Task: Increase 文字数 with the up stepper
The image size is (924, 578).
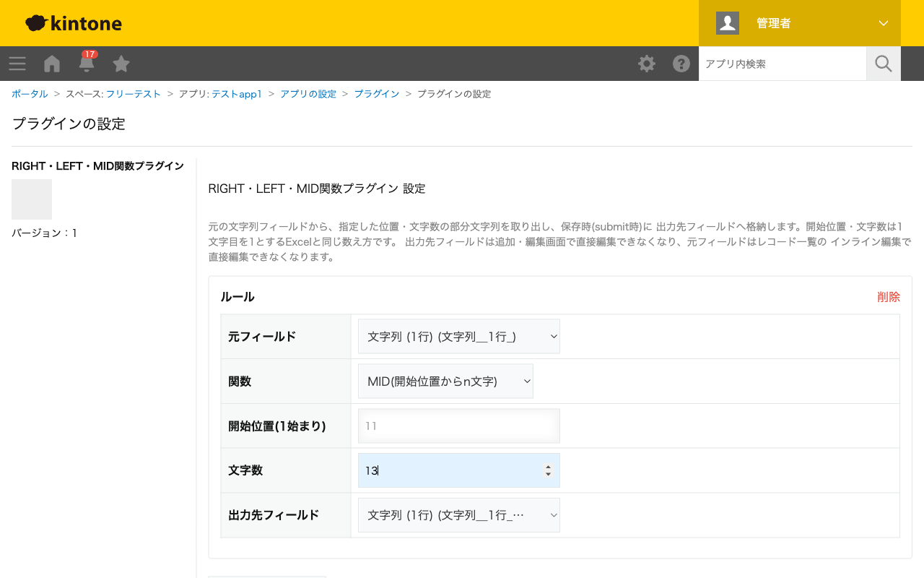Action: tap(548, 467)
